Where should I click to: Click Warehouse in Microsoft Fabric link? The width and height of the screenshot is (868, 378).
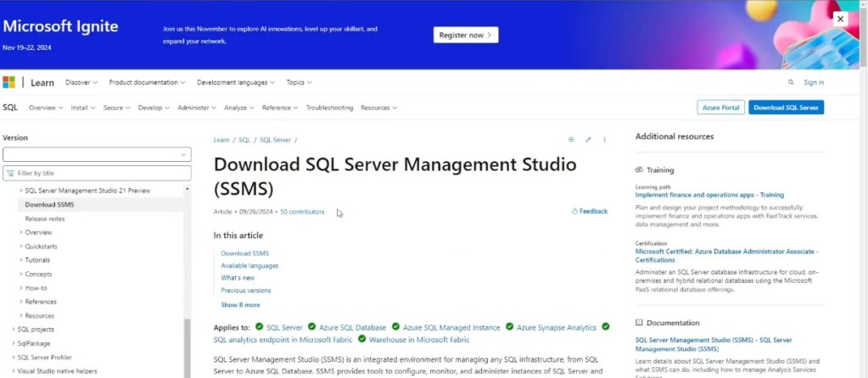pyautogui.click(x=419, y=340)
